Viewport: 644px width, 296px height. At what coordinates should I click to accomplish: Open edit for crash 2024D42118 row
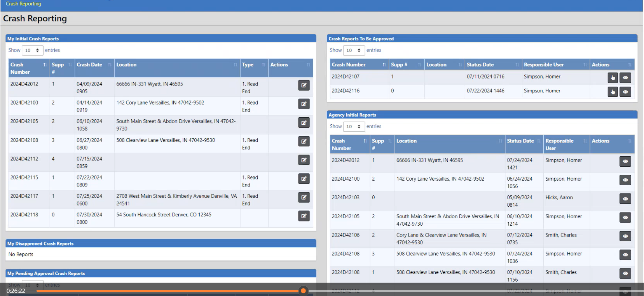304,216
